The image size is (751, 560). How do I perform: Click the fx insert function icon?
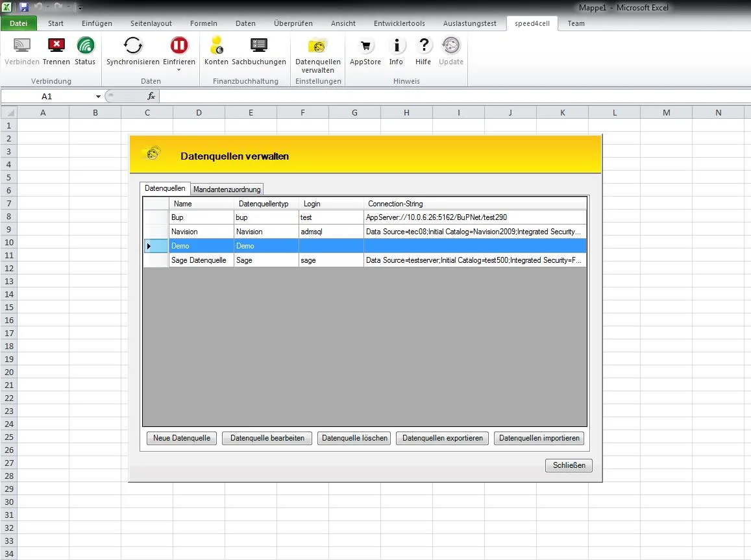pos(151,96)
